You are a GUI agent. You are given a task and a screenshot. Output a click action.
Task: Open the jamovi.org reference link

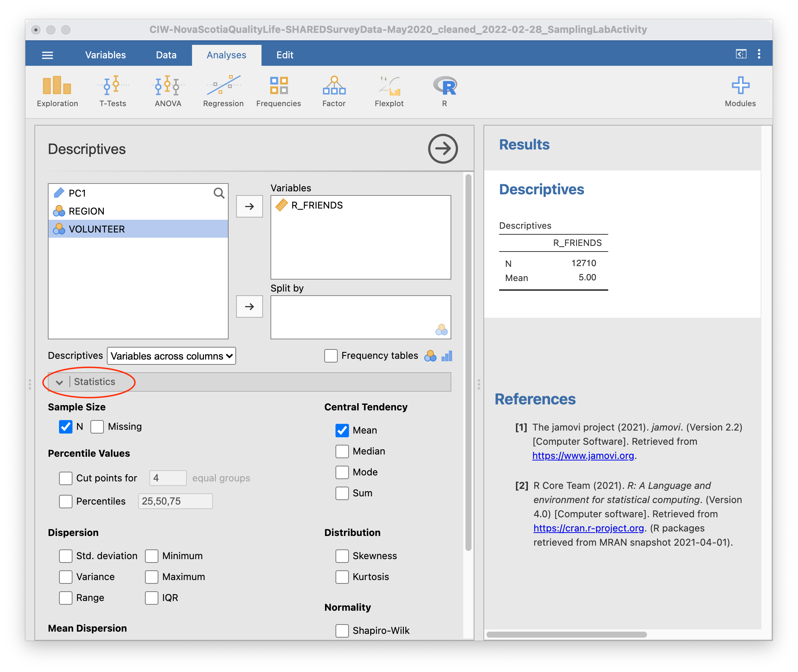click(x=583, y=456)
